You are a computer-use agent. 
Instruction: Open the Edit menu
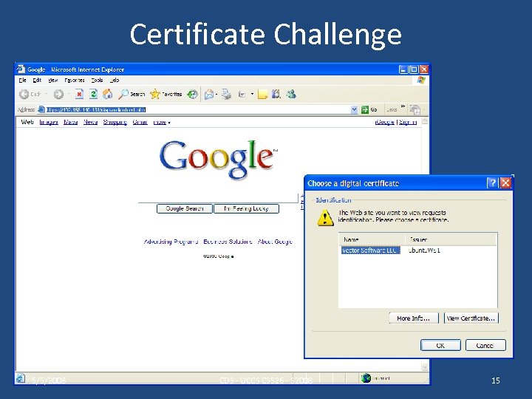pos(37,80)
